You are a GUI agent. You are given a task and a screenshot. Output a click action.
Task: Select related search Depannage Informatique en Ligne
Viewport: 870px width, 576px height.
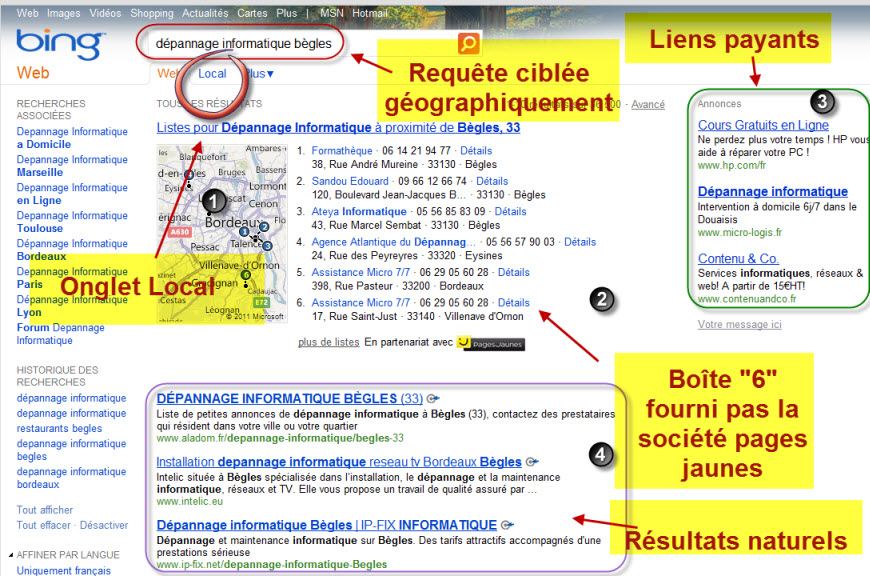pyautogui.click(x=72, y=194)
